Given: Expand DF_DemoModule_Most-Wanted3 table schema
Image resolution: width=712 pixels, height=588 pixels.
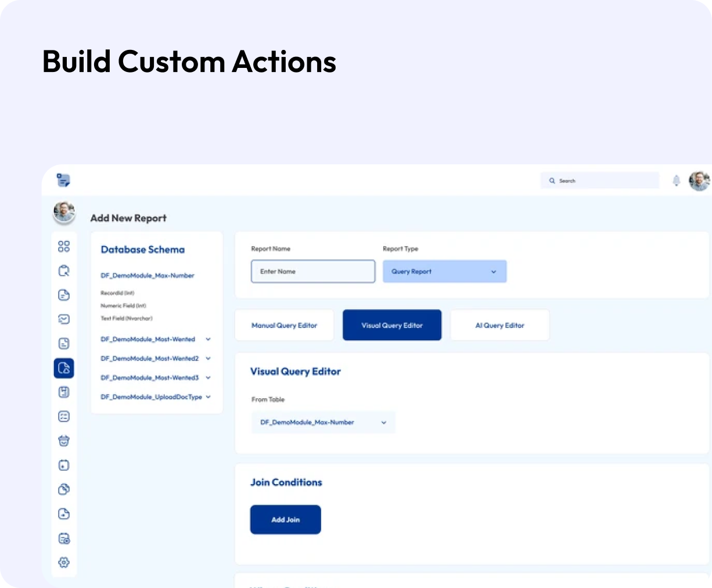Looking at the screenshot, I should tap(208, 378).
